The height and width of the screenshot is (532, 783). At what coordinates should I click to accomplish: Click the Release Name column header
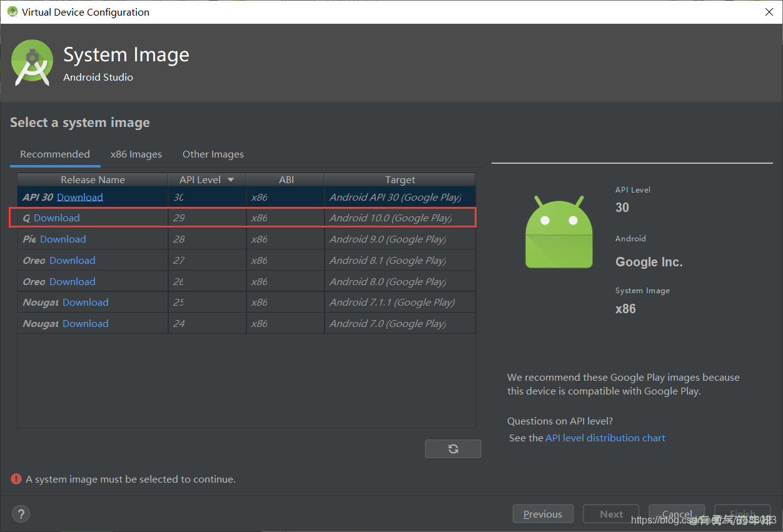tap(93, 180)
